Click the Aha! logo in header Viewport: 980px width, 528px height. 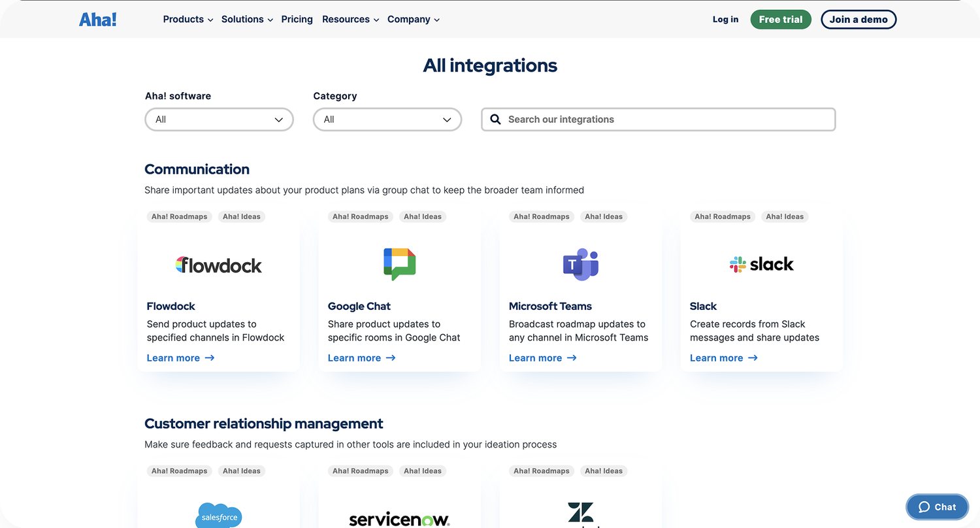98,20
